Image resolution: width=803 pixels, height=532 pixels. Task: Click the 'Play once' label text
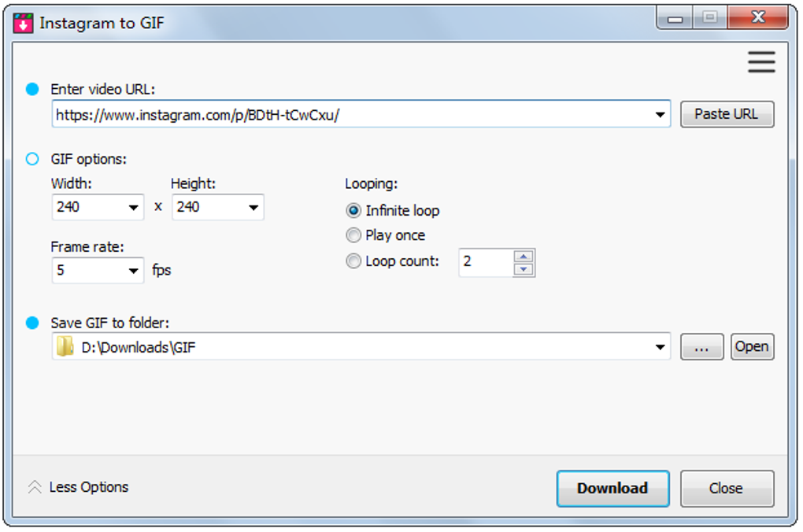click(395, 235)
